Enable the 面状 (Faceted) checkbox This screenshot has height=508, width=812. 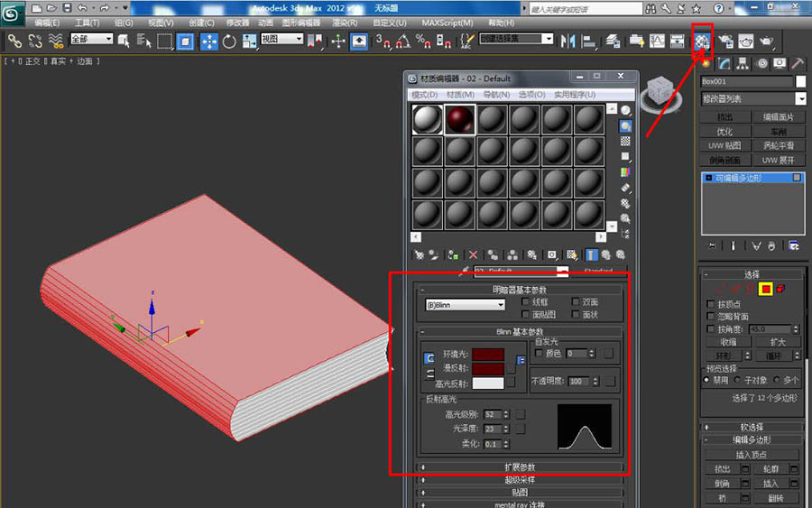(x=576, y=314)
